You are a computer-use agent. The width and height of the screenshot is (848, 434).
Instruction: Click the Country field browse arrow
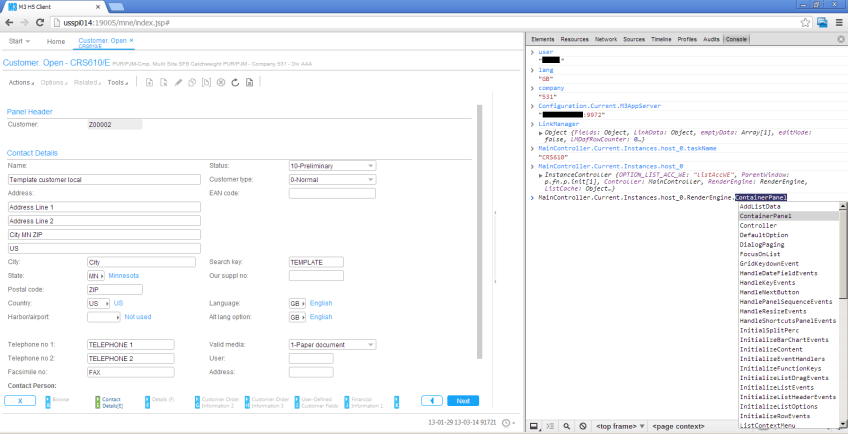coord(107,304)
